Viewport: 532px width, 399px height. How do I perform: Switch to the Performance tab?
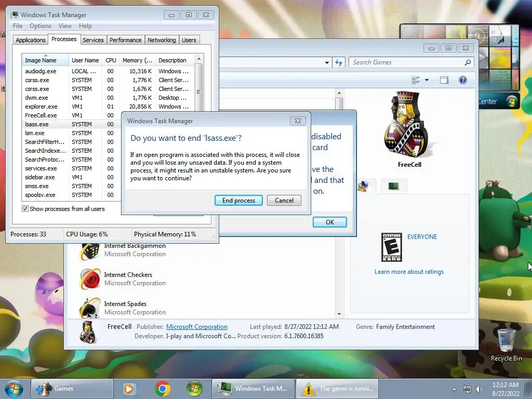tap(126, 40)
